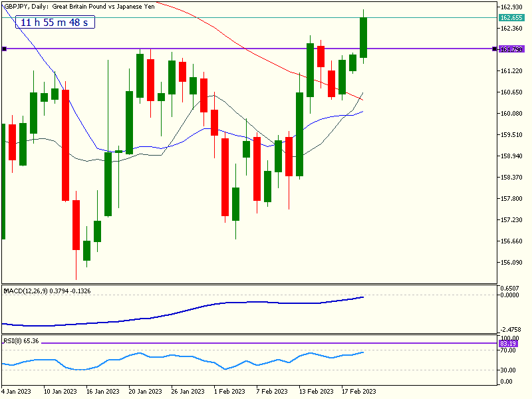Click the GBPJPY Daily chart title
This screenshot has width=532, height=399.
[x=79, y=6]
